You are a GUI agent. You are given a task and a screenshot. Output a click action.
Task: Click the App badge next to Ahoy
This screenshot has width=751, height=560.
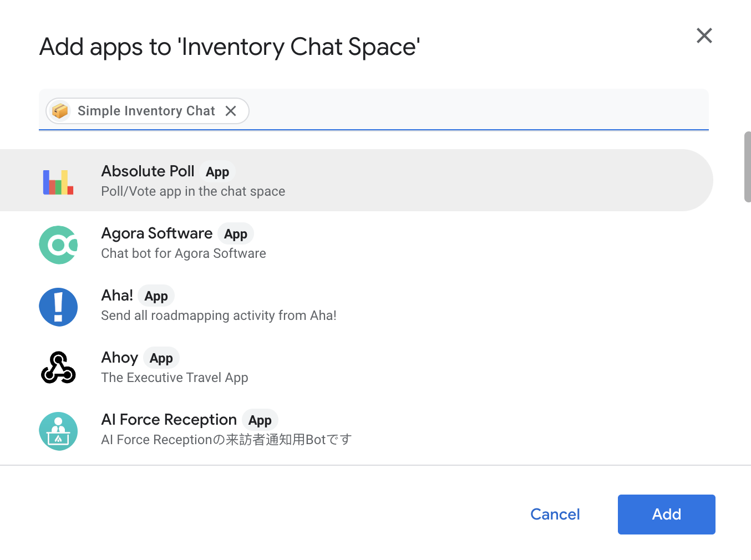pos(161,358)
